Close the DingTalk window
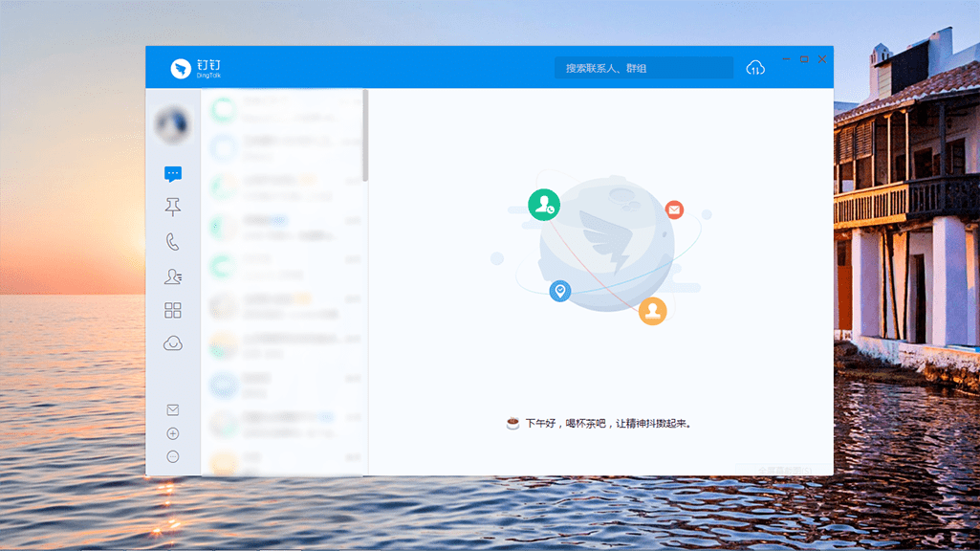Image resolution: width=980 pixels, height=551 pixels. click(822, 59)
